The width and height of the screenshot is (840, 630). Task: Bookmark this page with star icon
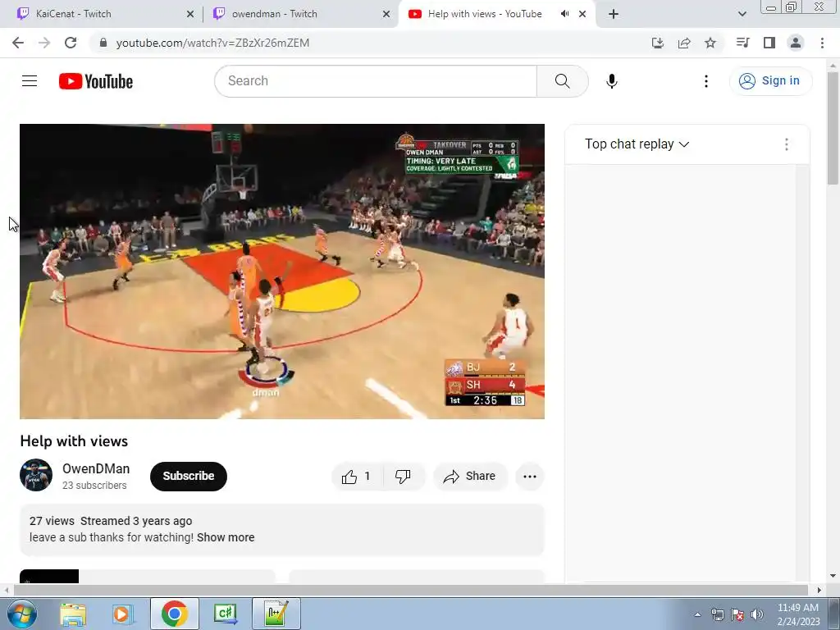[x=710, y=43]
